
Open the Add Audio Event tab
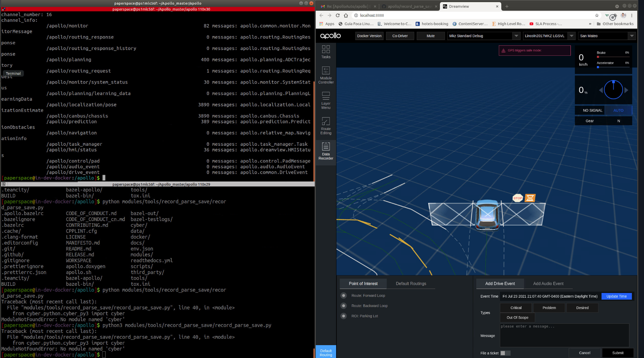coord(548,283)
